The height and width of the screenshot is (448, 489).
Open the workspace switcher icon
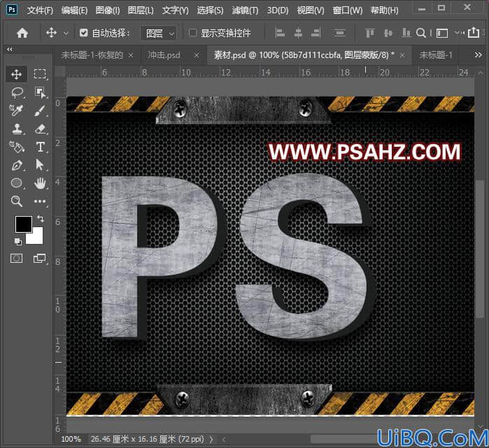(442, 33)
